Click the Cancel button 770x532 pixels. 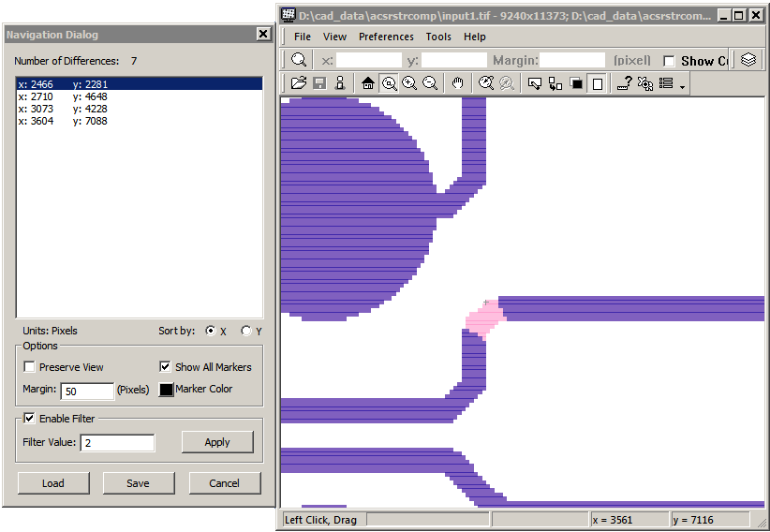pyautogui.click(x=225, y=483)
